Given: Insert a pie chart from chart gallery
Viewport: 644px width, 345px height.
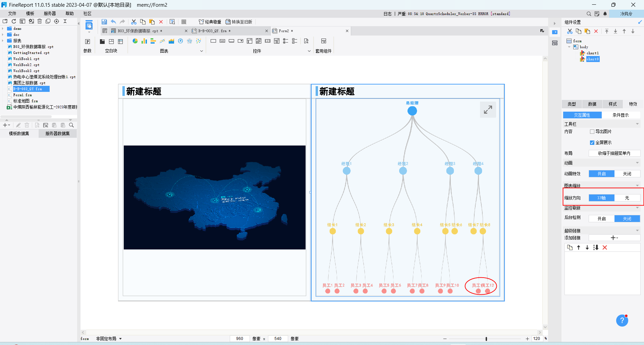Looking at the screenshot, I should pos(135,41).
